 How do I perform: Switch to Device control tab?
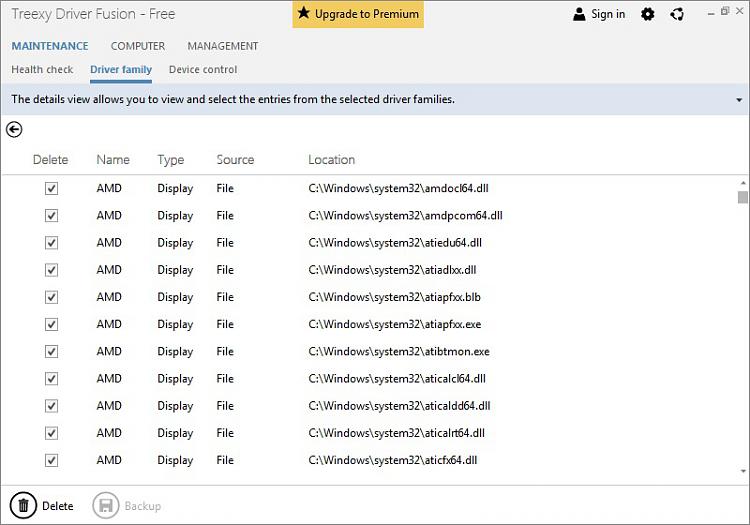point(203,69)
